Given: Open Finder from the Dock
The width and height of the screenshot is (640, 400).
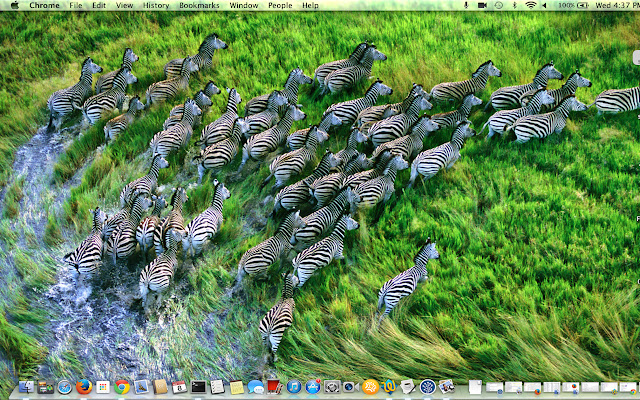Looking at the screenshot, I should click(27, 387).
